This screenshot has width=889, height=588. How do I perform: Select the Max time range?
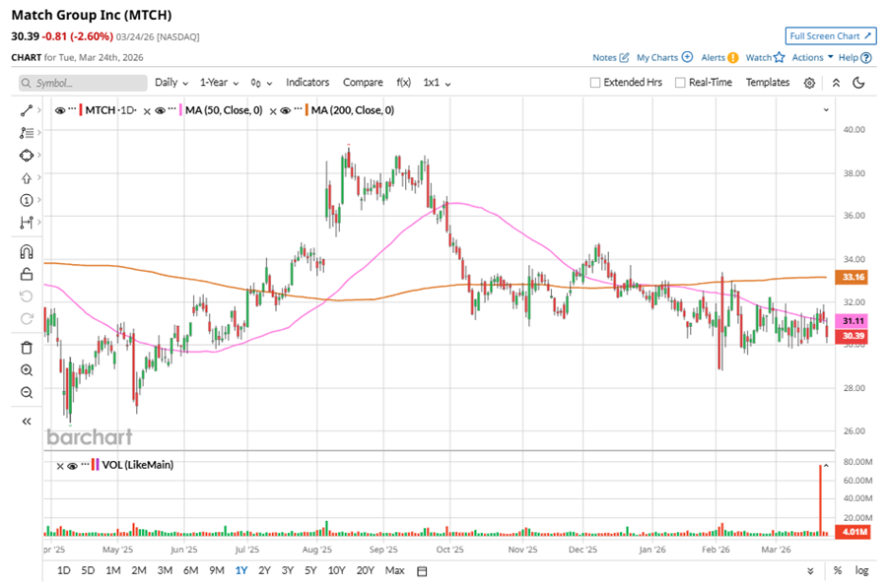[394, 570]
